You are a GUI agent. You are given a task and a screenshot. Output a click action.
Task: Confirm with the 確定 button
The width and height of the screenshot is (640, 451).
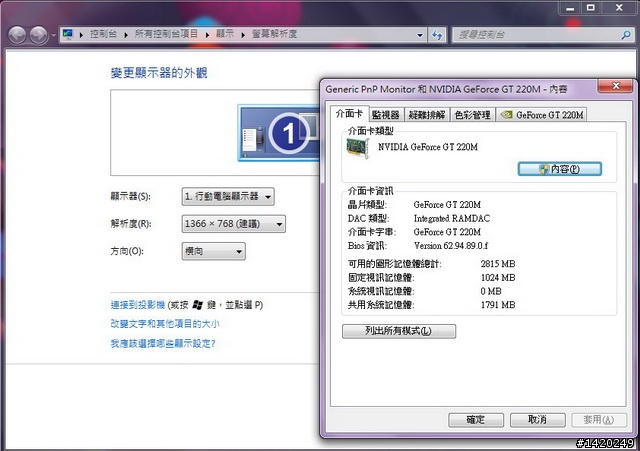476,420
